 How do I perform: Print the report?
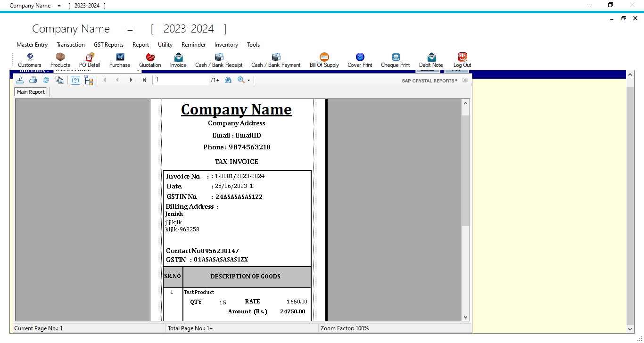[x=33, y=80]
